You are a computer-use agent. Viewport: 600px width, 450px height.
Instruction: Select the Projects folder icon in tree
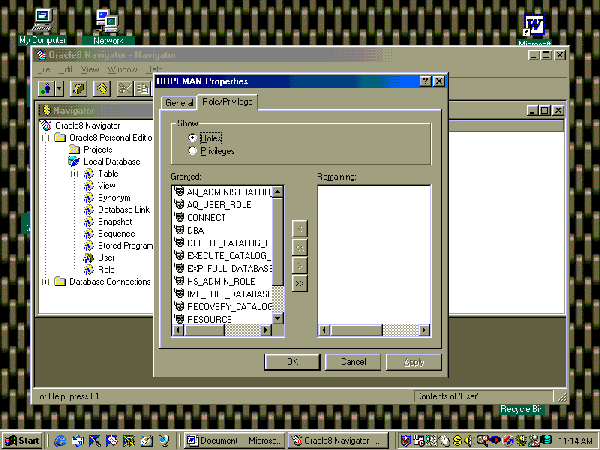(74, 149)
